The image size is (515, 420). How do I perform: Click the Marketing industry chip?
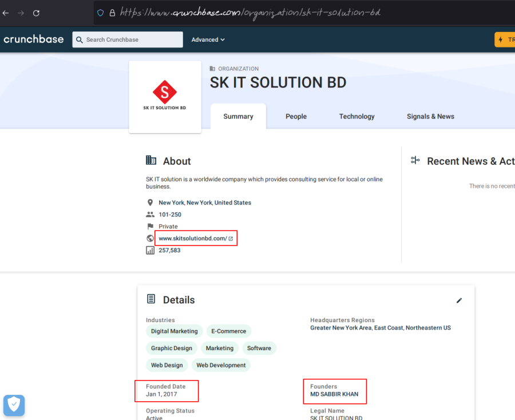220,348
